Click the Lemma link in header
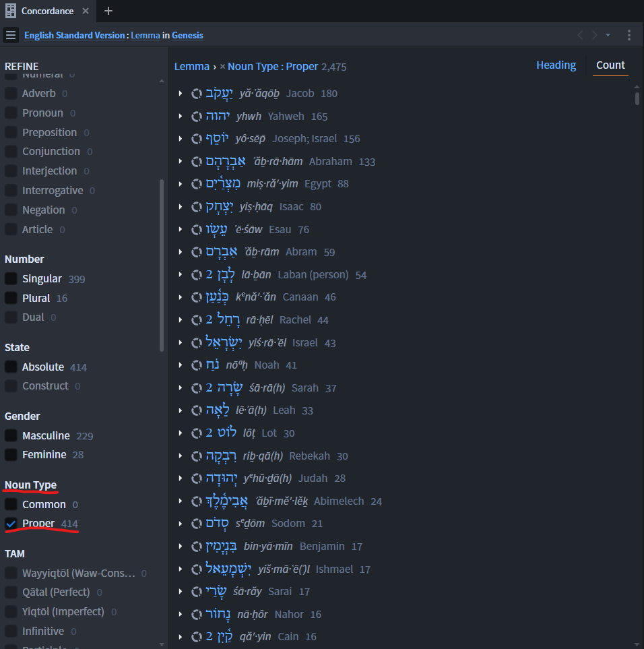Image resolution: width=644 pixels, height=649 pixels. (146, 35)
